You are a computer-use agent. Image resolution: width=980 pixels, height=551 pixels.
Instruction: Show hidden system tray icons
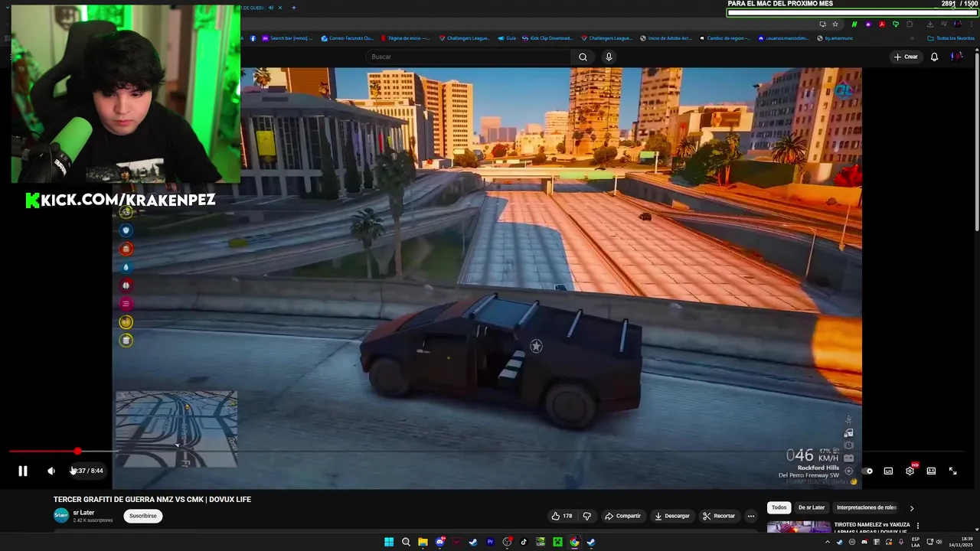click(828, 542)
